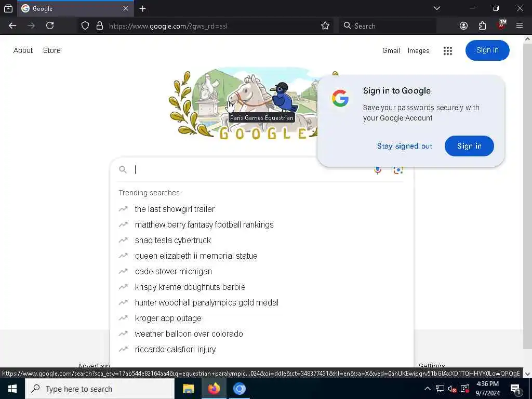Image resolution: width=532 pixels, height=399 pixels.
Task: Open tracking protection shield in address bar
Action: tap(85, 26)
